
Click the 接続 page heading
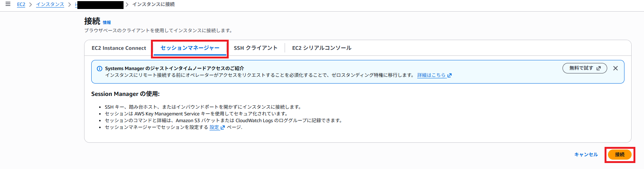tap(92, 21)
